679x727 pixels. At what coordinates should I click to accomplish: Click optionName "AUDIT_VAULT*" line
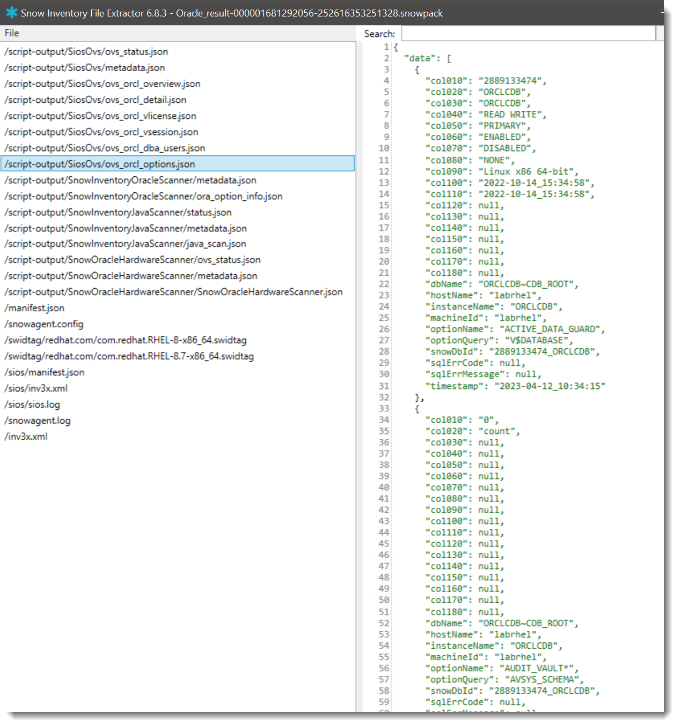[502, 669]
